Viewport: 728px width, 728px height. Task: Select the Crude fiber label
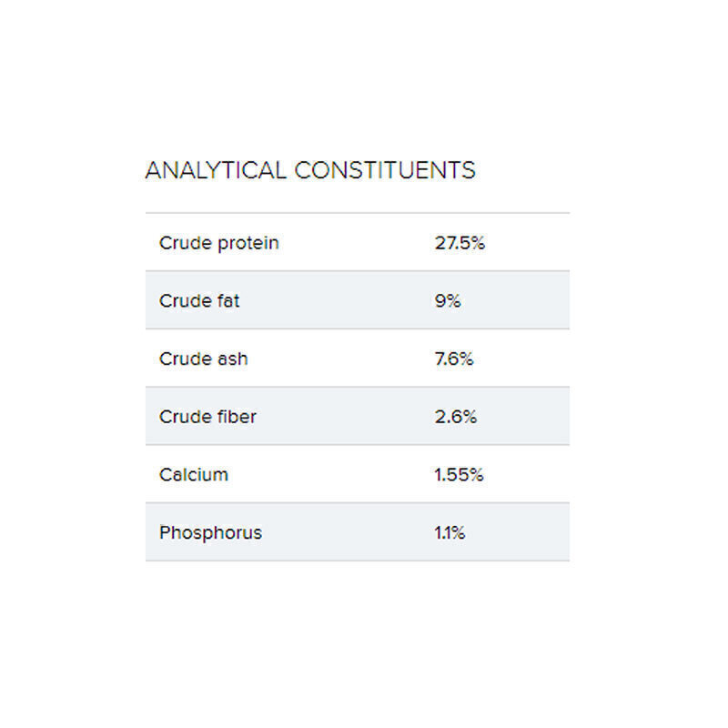207,417
